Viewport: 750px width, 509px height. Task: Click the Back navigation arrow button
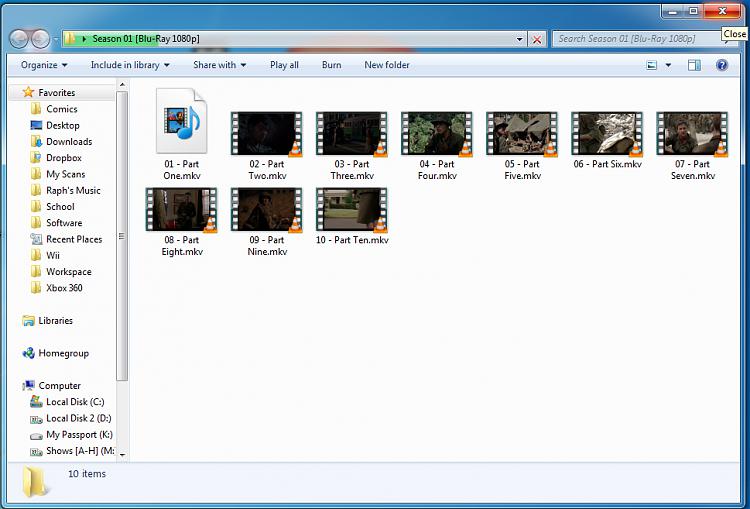pyautogui.click(x=19, y=39)
